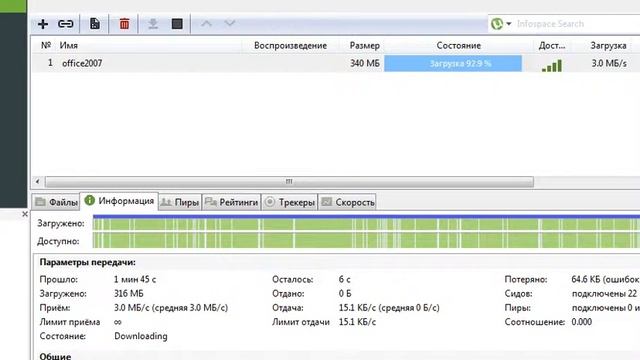Close the sidebar panel with X
This screenshot has width=640, height=360.
pos(24,214)
